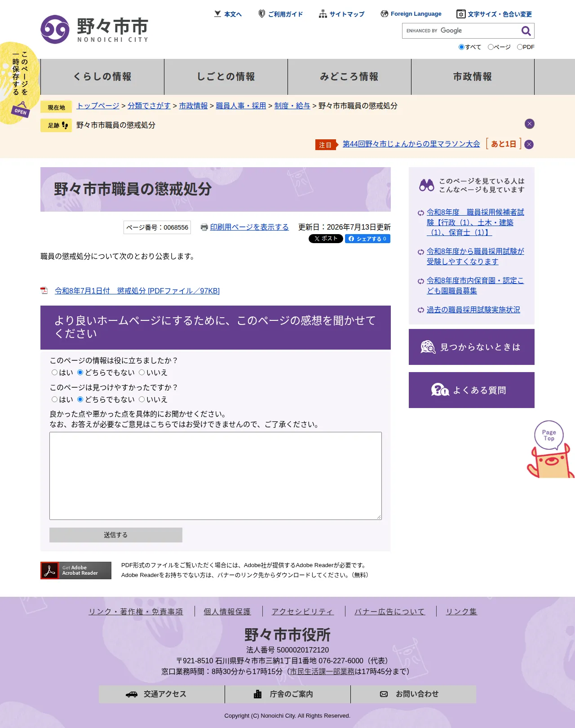Go to Page Top mascot button

(550, 449)
